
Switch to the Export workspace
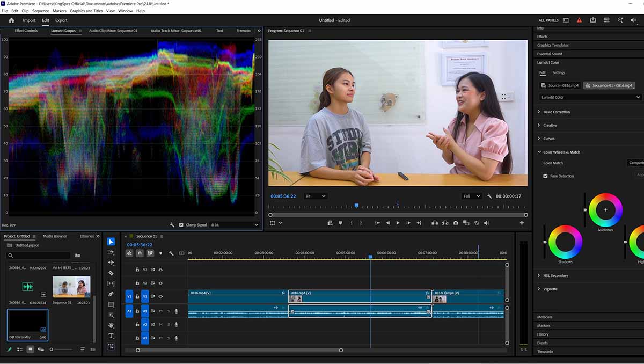tap(61, 20)
